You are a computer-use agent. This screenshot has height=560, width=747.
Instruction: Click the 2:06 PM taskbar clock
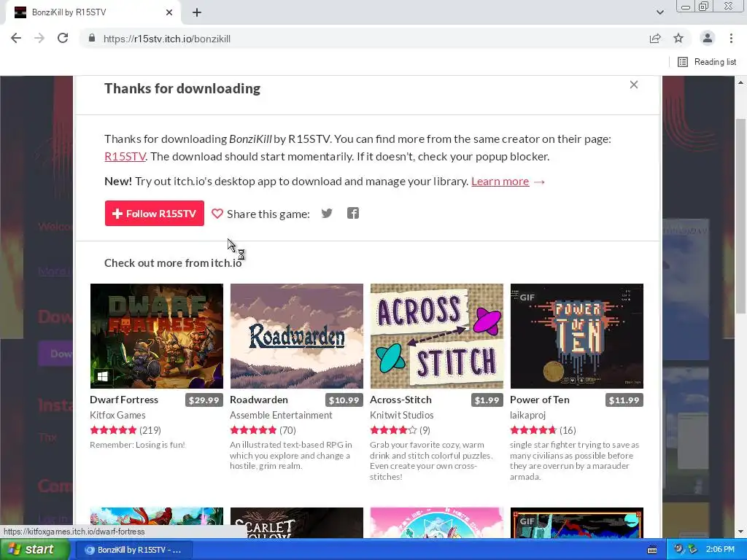pos(720,550)
